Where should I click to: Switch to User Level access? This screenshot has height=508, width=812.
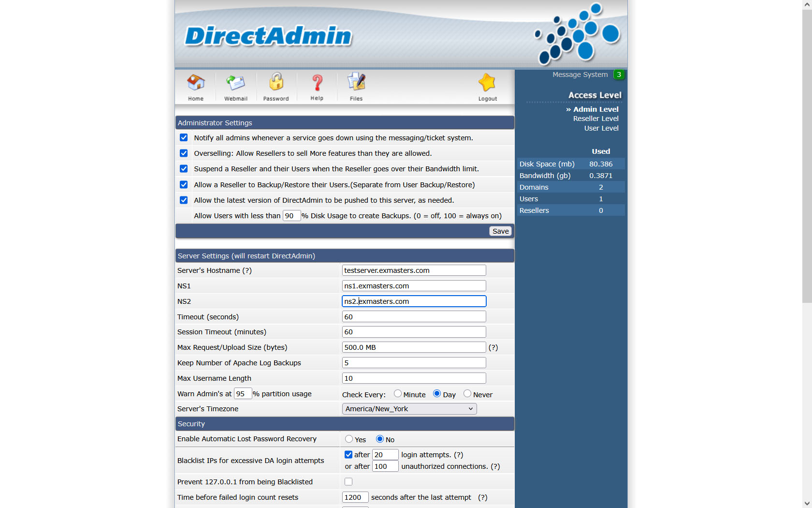click(601, 128)
